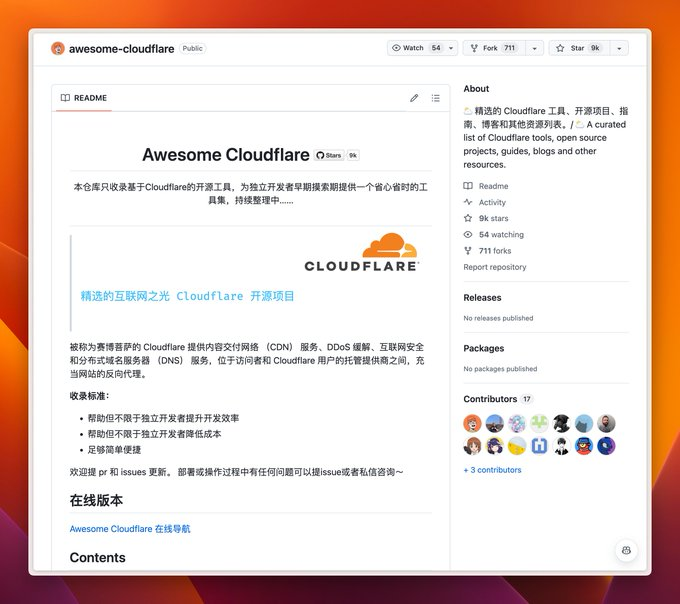Expand the Watch notifications dropdown
The width and height of the screenshot is (680, 604).
pos(452,48)
